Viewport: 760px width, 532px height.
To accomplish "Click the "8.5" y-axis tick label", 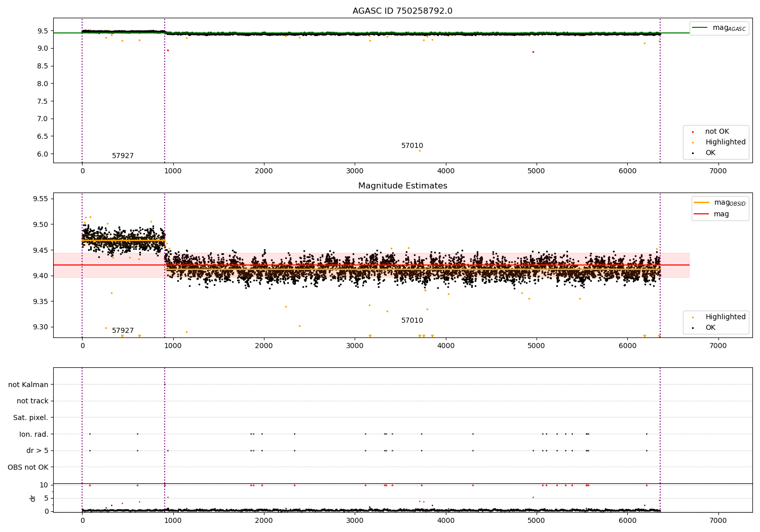I will 43,66.
